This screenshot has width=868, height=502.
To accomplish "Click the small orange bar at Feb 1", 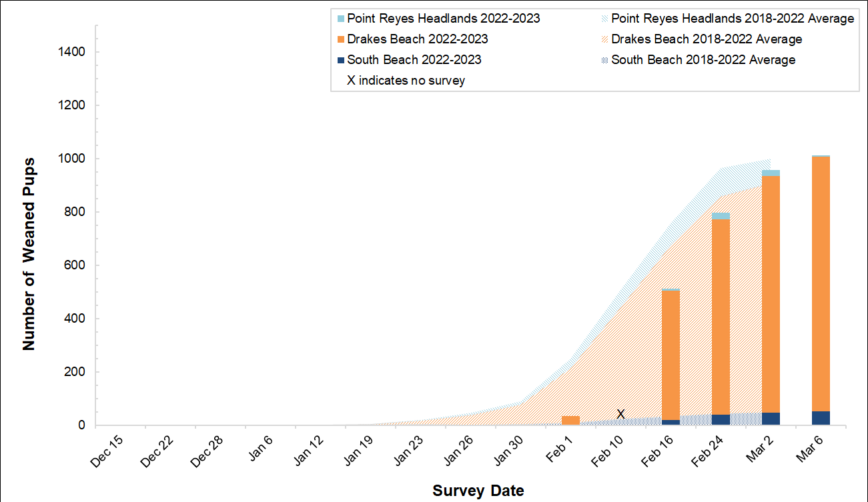I will point(570,421).
